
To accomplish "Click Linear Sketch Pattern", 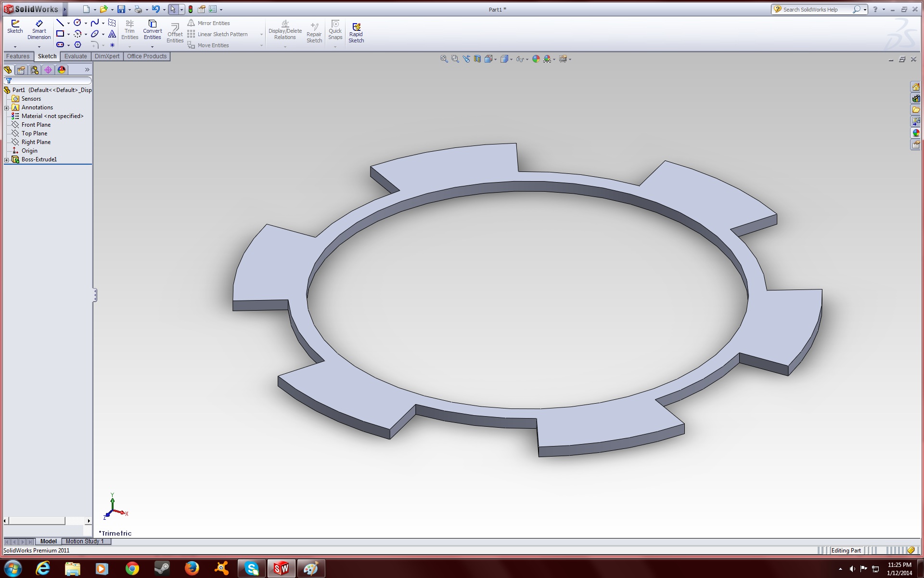I will [218, 34].
